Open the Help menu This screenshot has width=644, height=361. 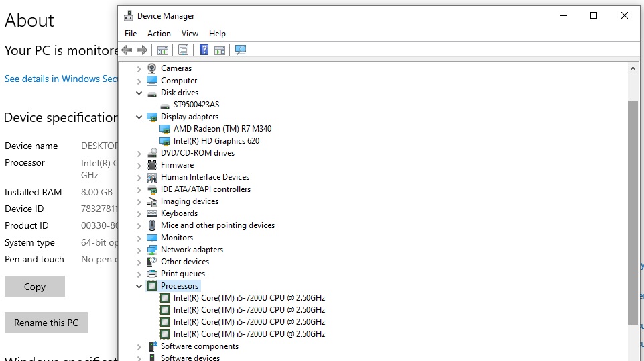click(217, 34)
